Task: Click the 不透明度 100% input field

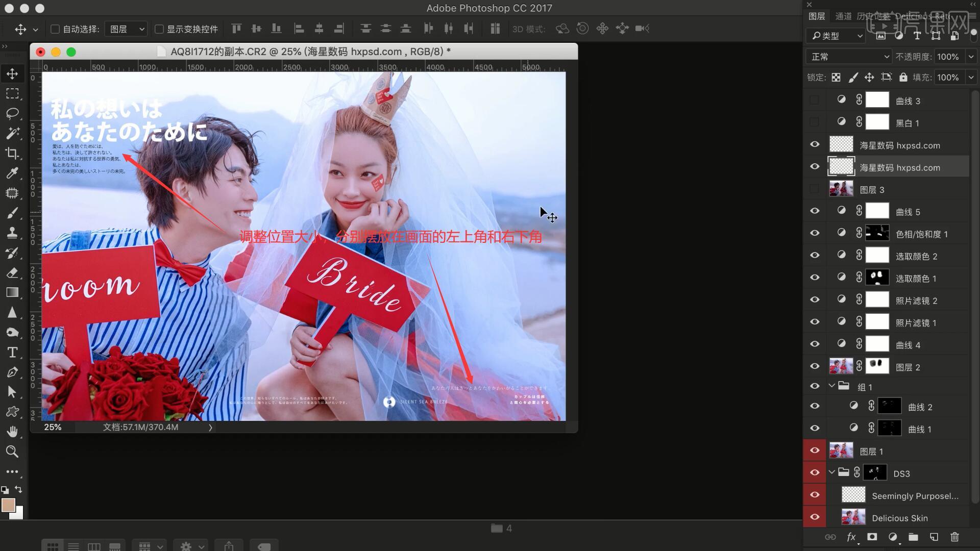Action: (948, 57)
